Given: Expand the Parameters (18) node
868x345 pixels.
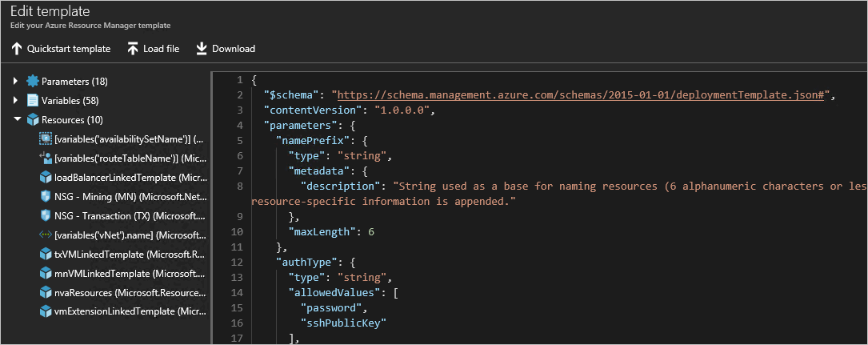Looking at the screenshot, I should point(16,82).
